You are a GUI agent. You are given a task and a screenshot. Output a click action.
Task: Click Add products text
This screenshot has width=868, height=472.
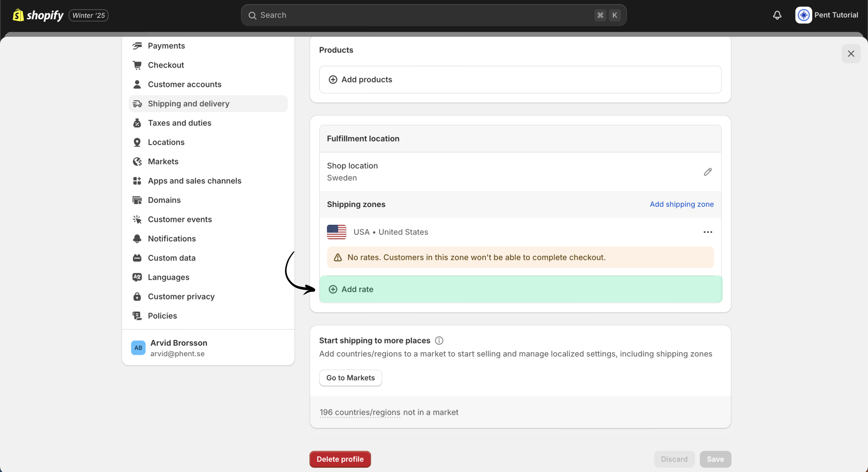coord(366,80)
